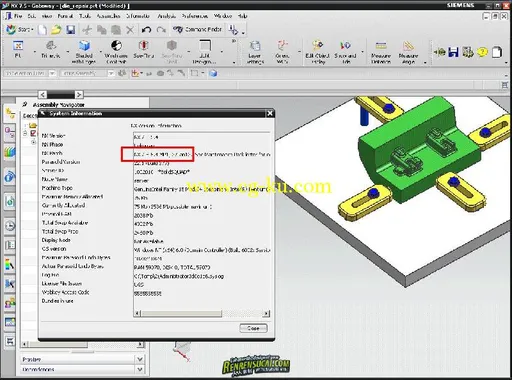Click the Redo arrow icon
Viewport: 512px width, 380px height.
point(161,30)
